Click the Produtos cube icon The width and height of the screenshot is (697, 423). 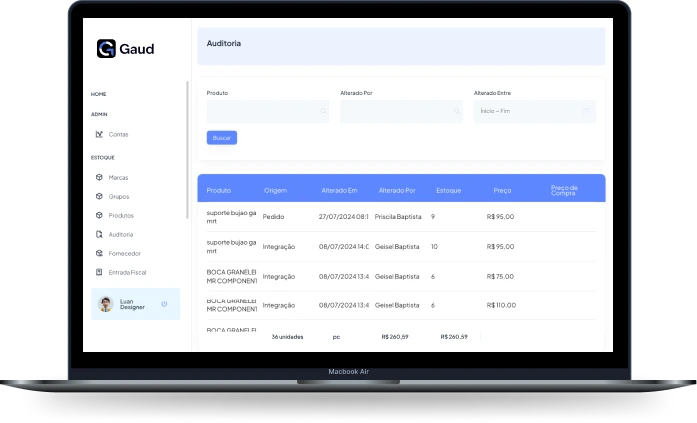click(99, 215)
